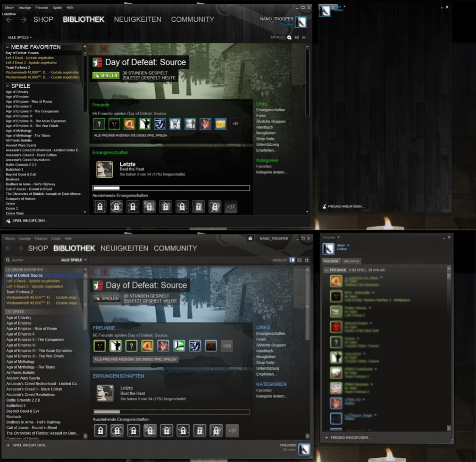Click forward arrow in top Steam window
Image resolution: width=476 pixels, height=462 pixels.
(24, 20)
